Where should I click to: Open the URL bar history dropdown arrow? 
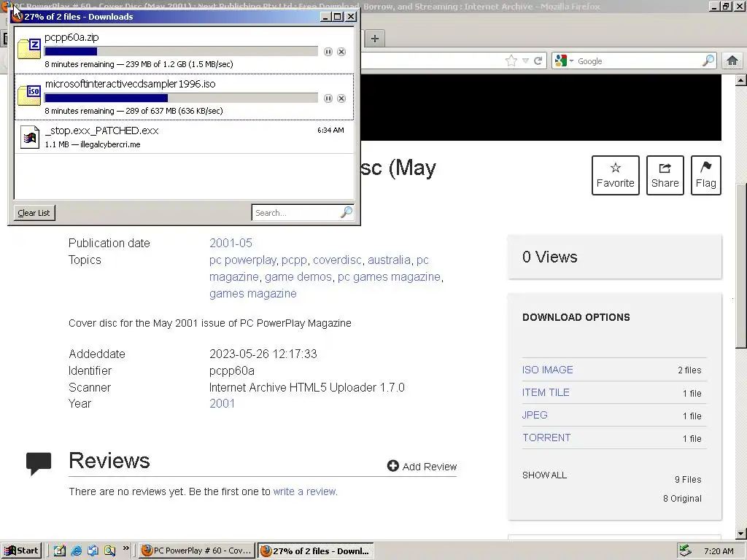point(525,61)
